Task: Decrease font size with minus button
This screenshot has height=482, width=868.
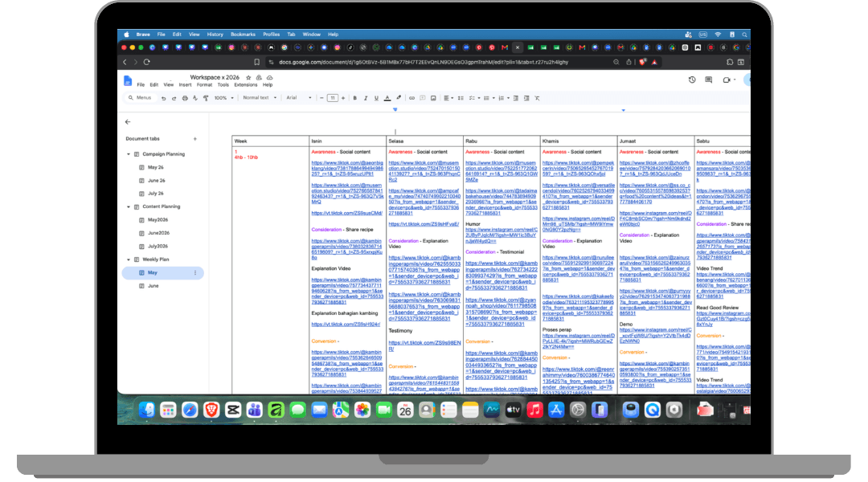Action: 321,98
